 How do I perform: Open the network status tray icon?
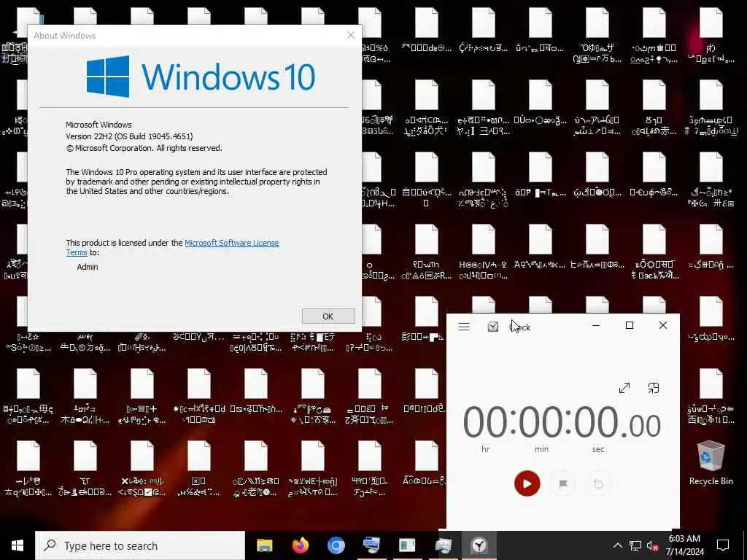click(x=635, y=545)
